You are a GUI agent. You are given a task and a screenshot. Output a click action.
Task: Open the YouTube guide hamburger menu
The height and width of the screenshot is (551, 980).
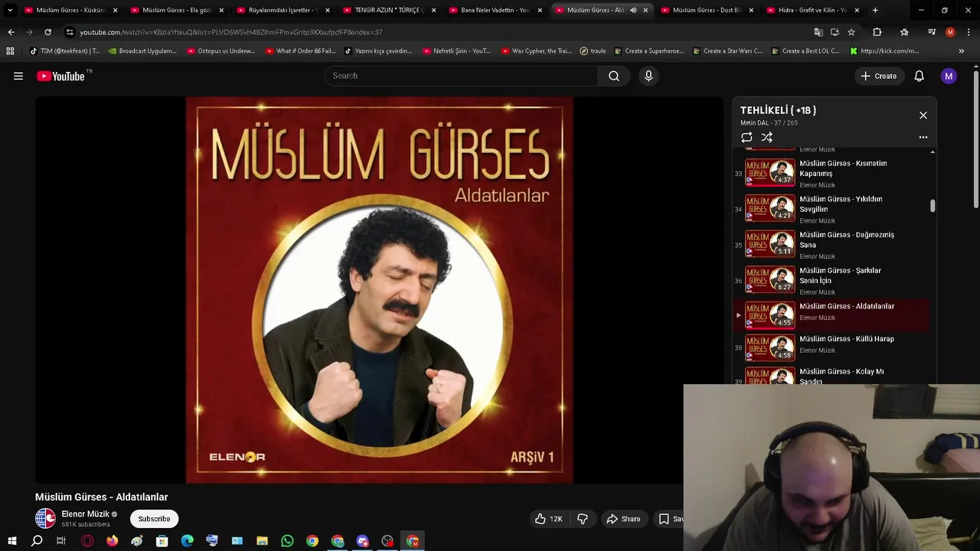18,76
